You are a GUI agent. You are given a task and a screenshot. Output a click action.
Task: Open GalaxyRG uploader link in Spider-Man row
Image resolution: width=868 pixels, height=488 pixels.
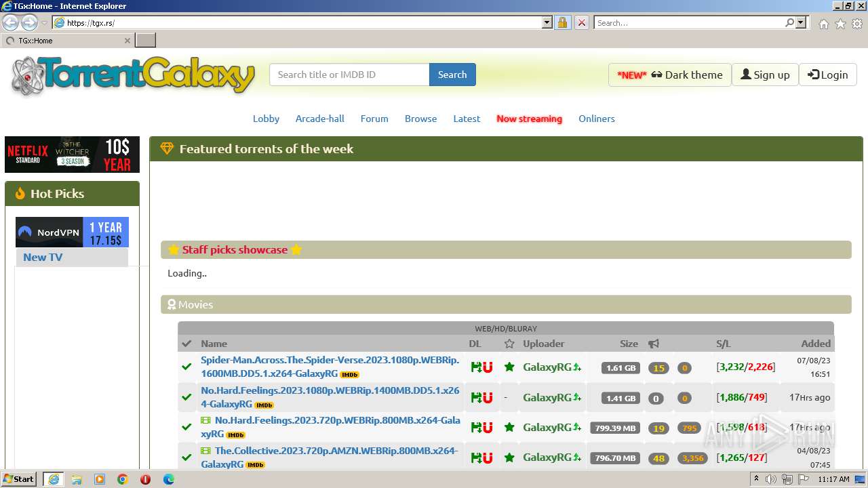547,367
